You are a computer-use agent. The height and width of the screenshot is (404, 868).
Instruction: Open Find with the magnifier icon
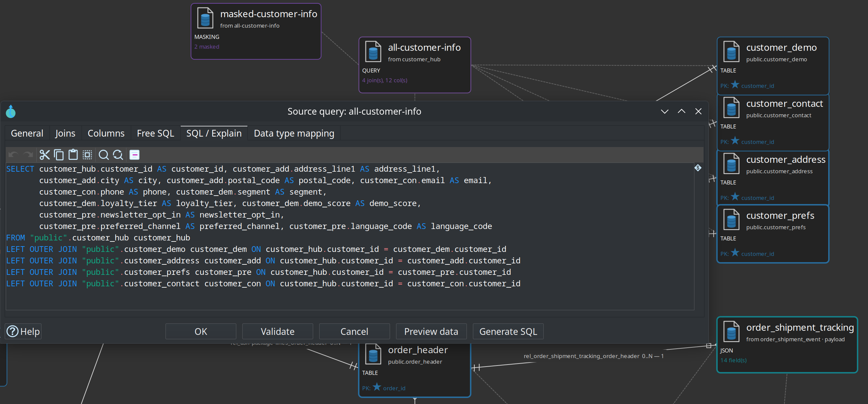point(103,155)
